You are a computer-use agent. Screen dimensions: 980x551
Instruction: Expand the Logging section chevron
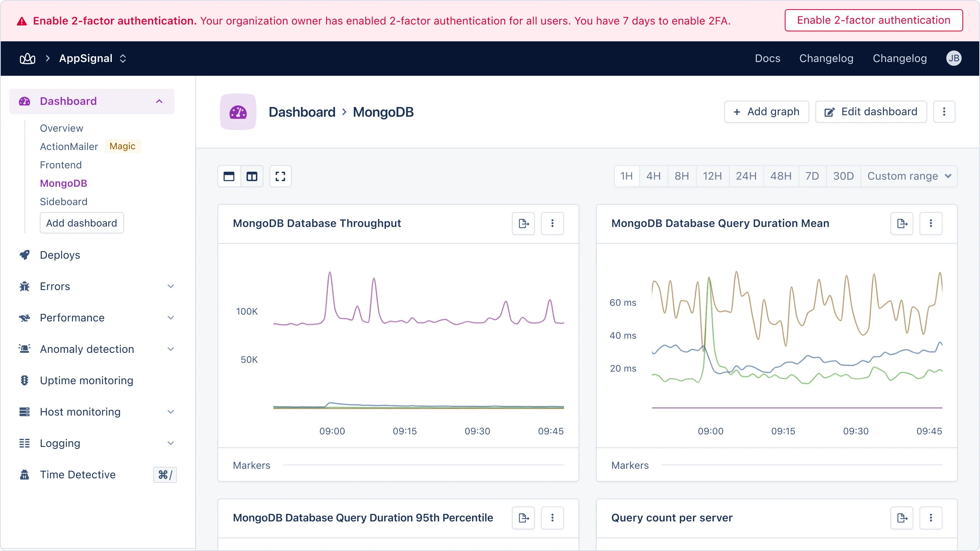tap(171, 443)
